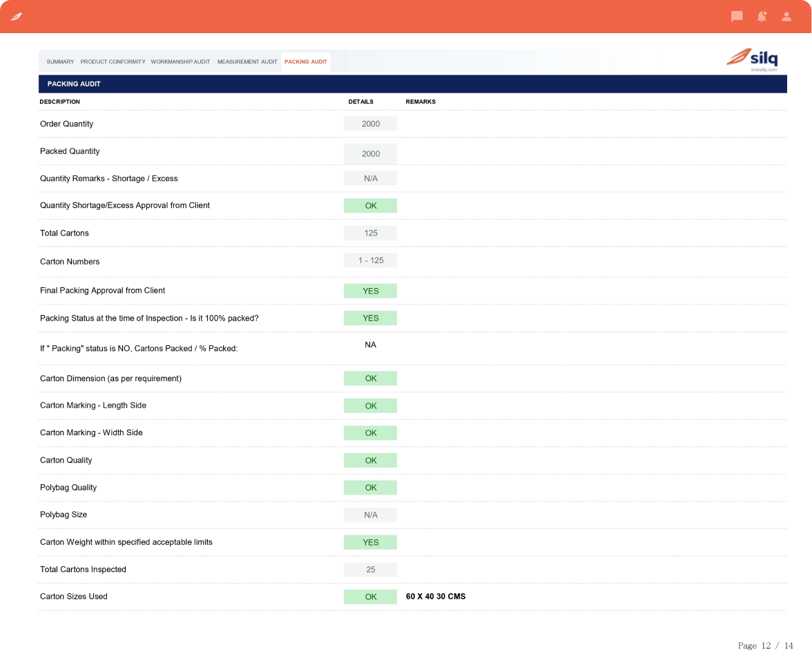Image resolution: width=812 pixels, height=661 pixels.
Task: Click the Total Cartons Inspected label
Action: tap(83, 569)
